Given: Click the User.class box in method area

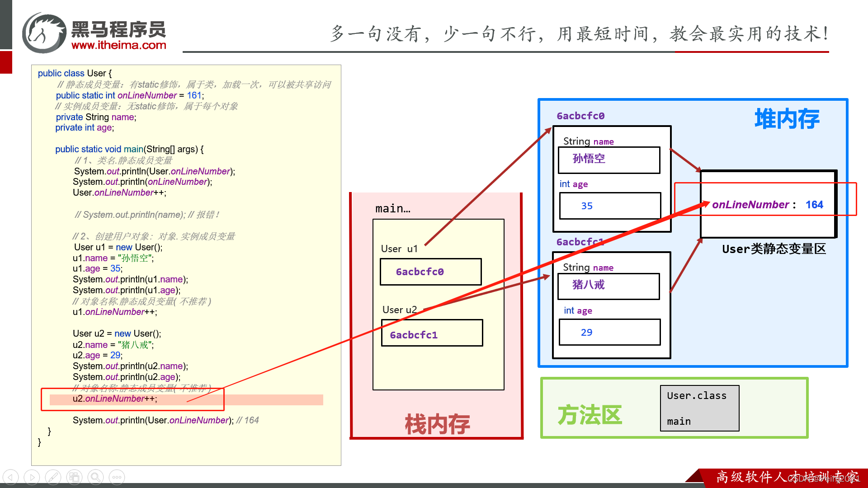Looking at the screenshot, I should pyautogui.click(x=699, y=408).
